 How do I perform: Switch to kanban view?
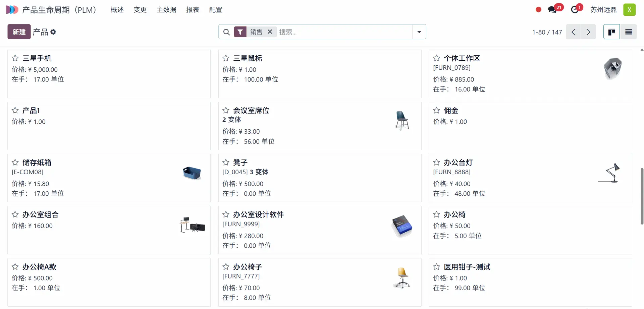[611, 32]
